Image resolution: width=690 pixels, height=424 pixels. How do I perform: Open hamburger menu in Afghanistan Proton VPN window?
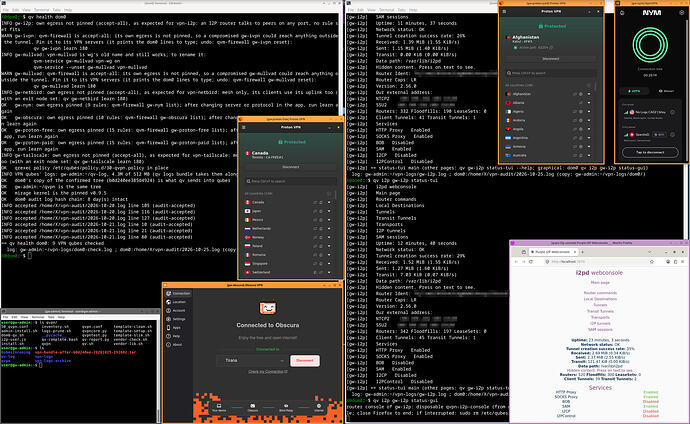[x=504, y=11]
